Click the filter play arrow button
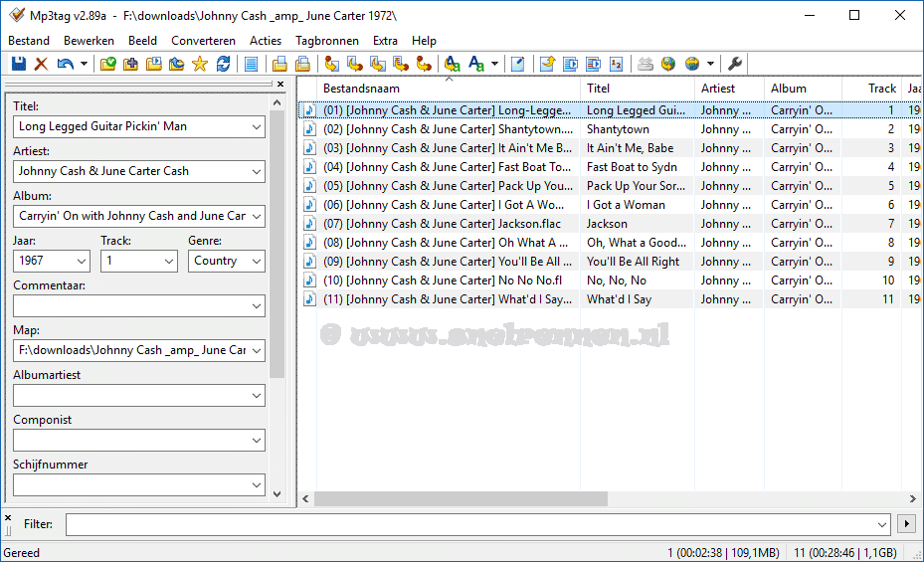The width and height of the screenshot is (924, 562). point(906,523)
